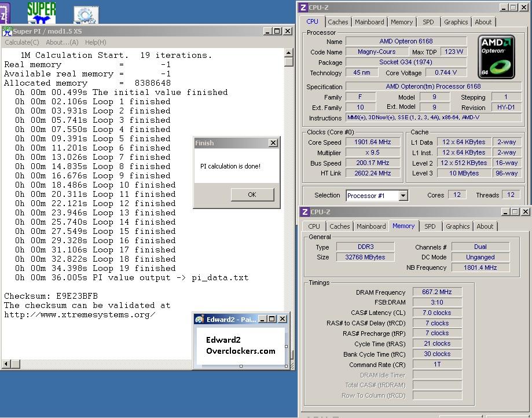Click the 'x 9.5' multiplier value
The image size is (532, 418).
pyautogui.click(x=373, y=152)
